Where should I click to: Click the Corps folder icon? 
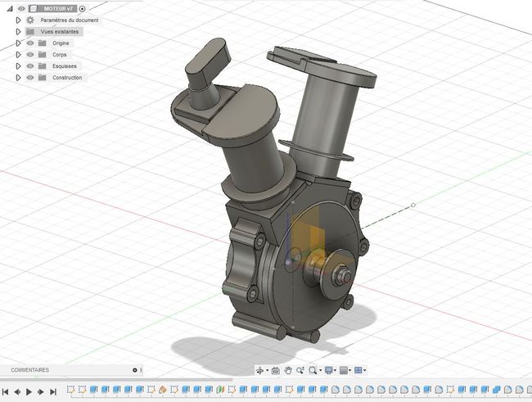(42, 55)
